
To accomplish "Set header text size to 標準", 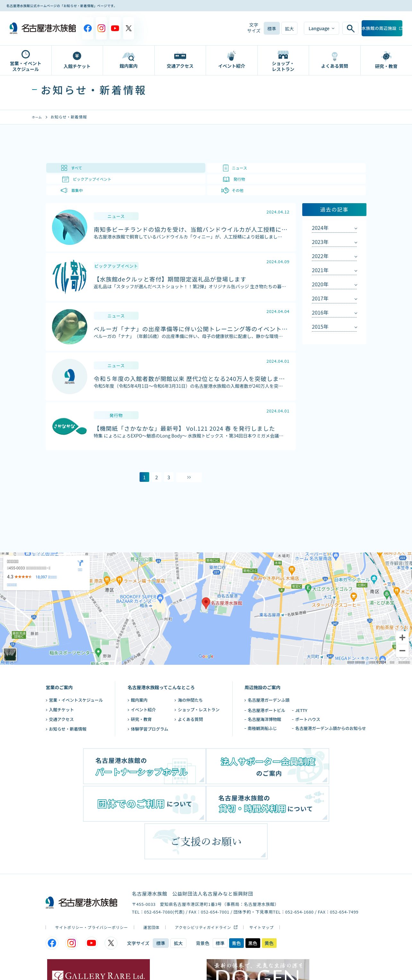I will click(x=272, y=29).
